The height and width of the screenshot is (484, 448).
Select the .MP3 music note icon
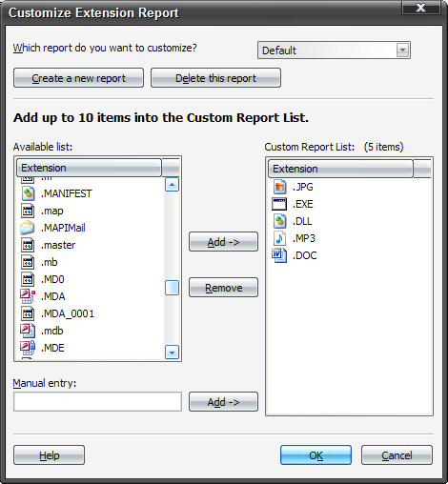[x=279, y=238]
